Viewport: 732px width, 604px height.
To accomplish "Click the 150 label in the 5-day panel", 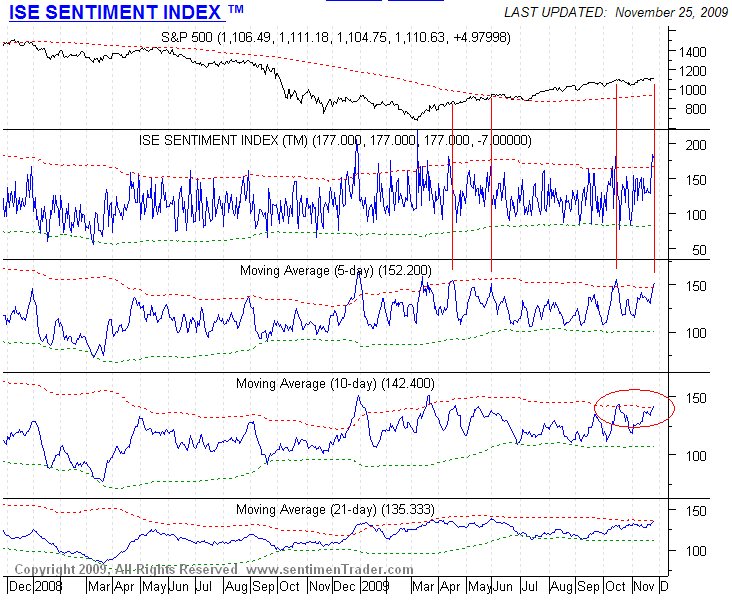I will point(696,286).
